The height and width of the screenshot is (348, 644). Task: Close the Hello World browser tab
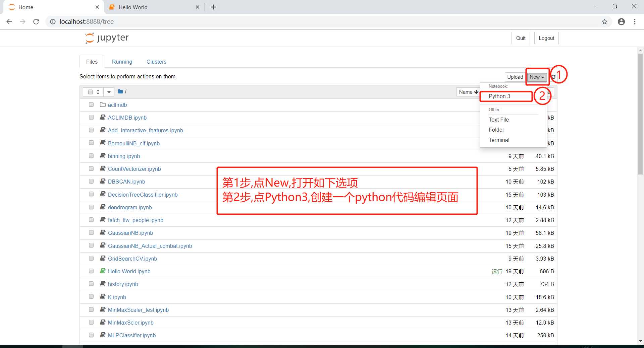point(197,7)
